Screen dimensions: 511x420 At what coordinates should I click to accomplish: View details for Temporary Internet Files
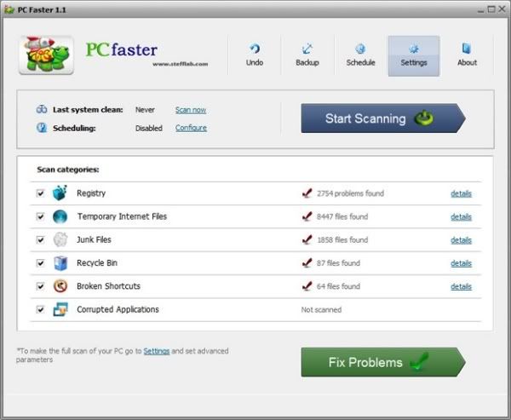click(461, 217)
